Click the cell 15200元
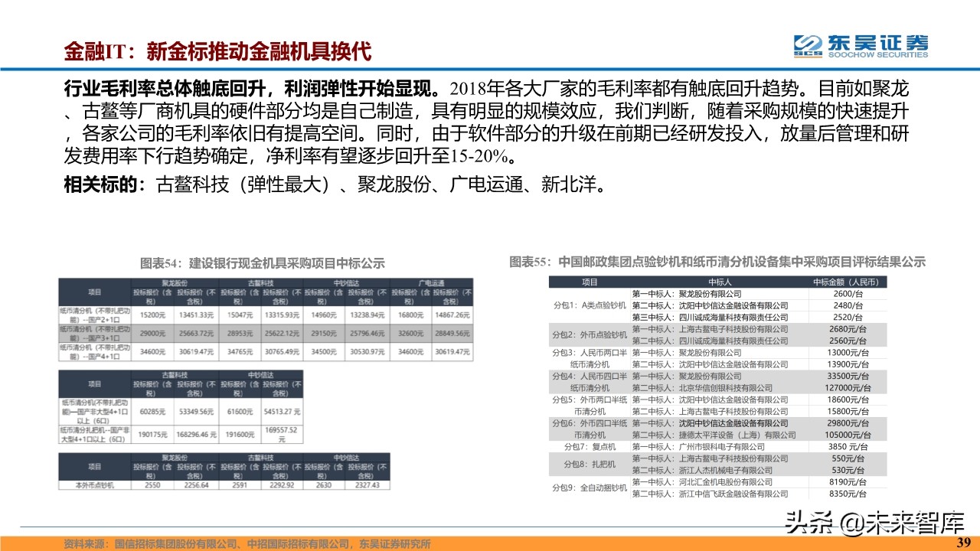Screen dimensions: 980x551 tap(152, 315)
